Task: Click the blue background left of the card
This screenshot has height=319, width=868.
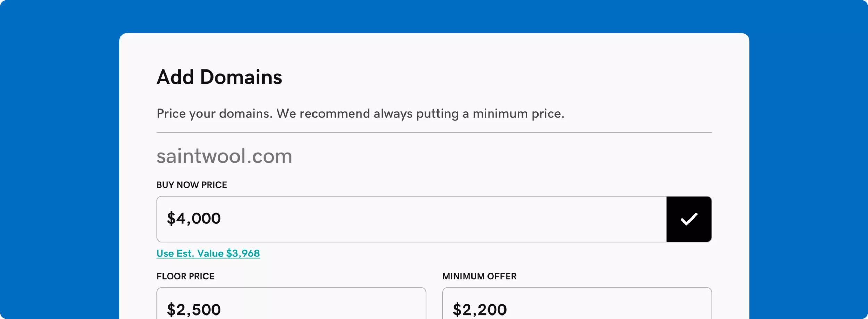Action: [x=59, y=174]
